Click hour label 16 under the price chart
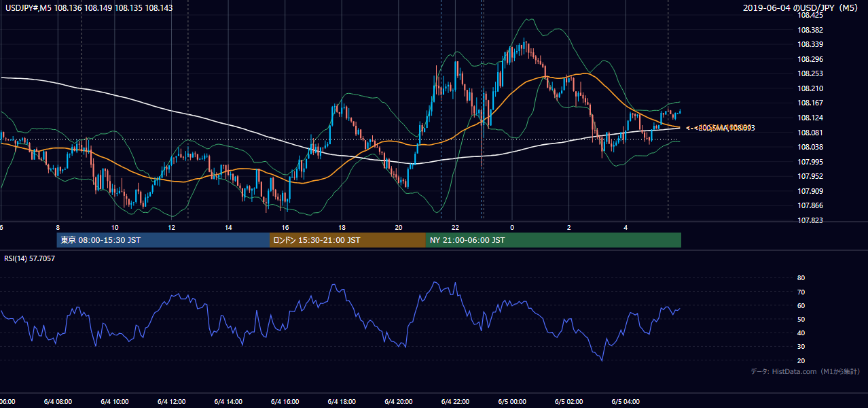868x408 pixels. tap(285, 227)
